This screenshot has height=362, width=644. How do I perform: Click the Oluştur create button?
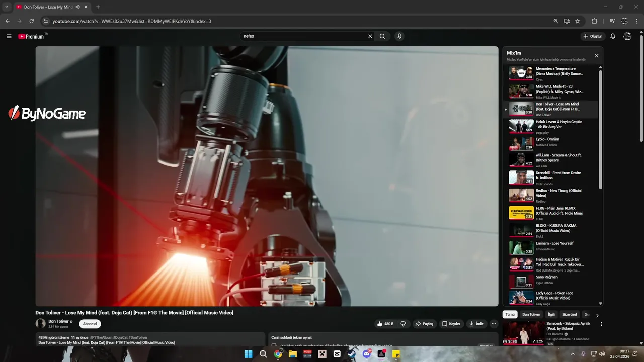point(592,36)
